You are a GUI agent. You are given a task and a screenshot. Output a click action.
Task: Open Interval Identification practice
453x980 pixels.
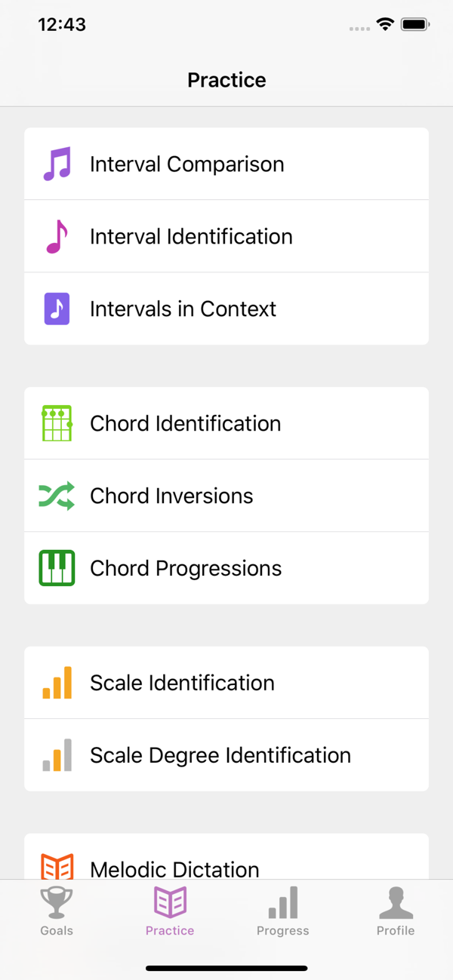pos(226,236)
